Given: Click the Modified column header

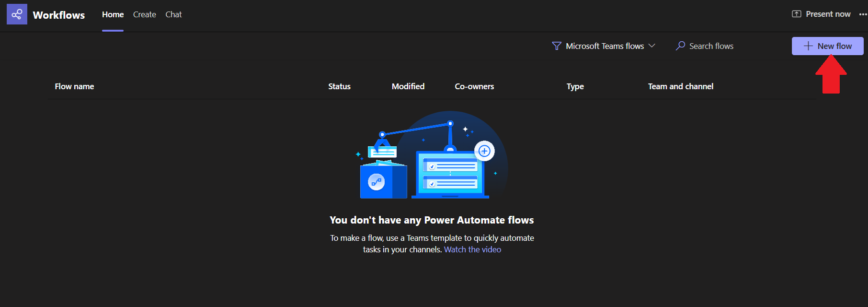Looking at the screenshot, I should [408, 86].
